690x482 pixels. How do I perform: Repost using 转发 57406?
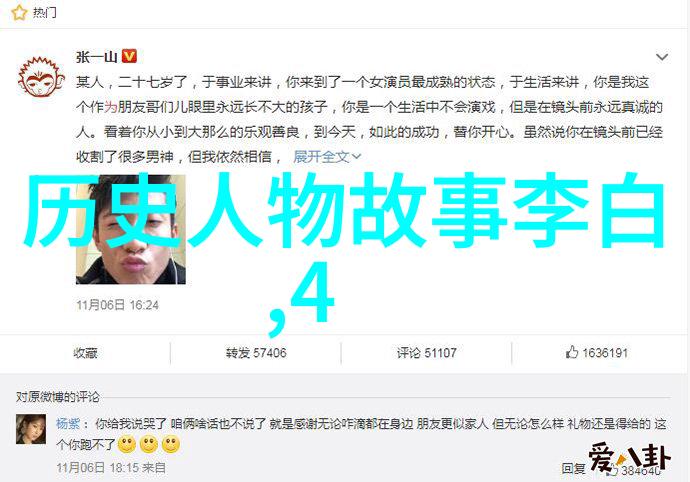click(x=256, y=353)
